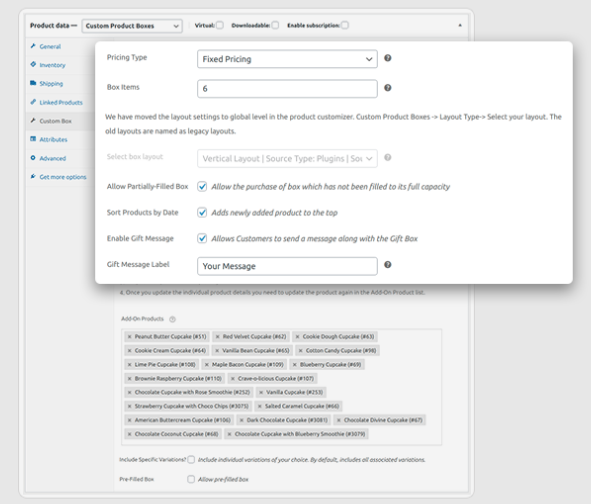This screenshot has height=504, width=591.
Task: Check Enable subscription option
Action: 344,25
